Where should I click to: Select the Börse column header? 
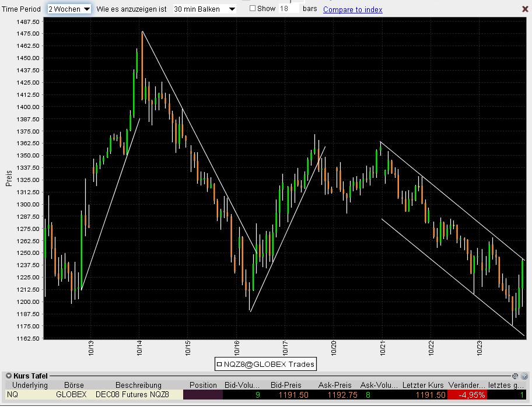click(73, 386)
